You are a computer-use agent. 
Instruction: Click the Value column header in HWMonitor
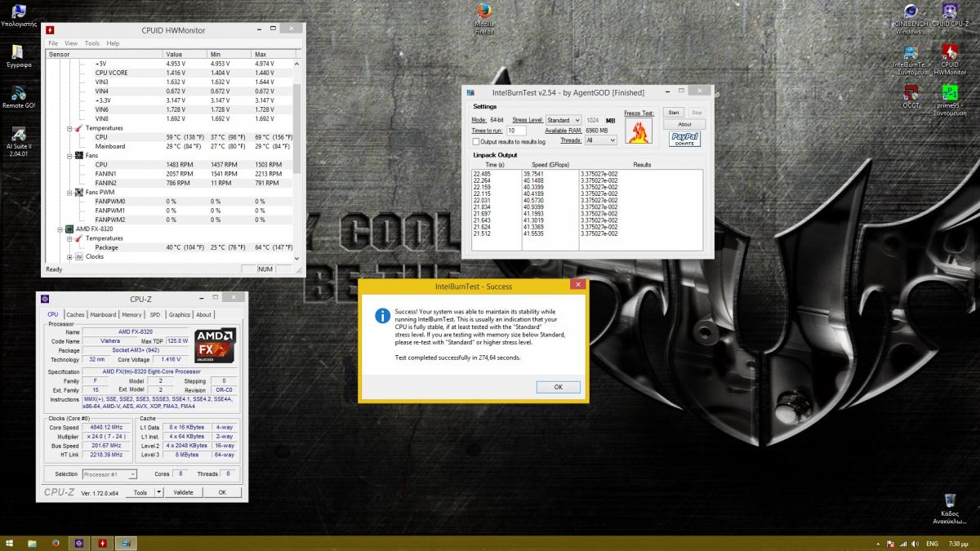coord(185,54)
